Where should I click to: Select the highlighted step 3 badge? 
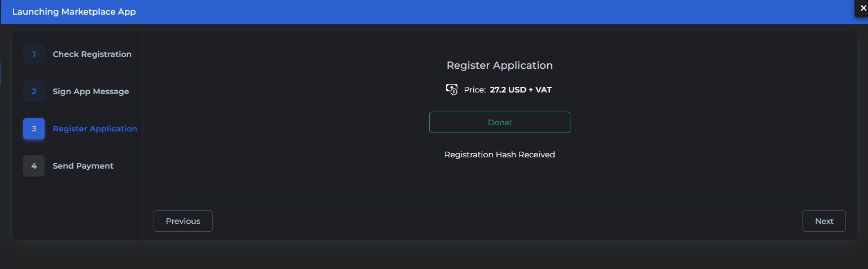[x=34, y=129]
